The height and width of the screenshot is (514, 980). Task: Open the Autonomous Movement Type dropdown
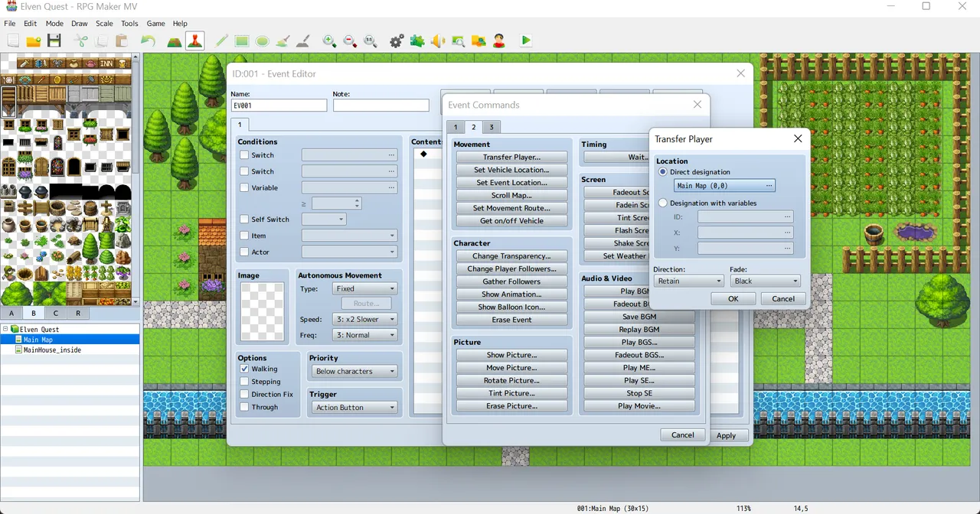pyautogui.click(x=365, y=289)
